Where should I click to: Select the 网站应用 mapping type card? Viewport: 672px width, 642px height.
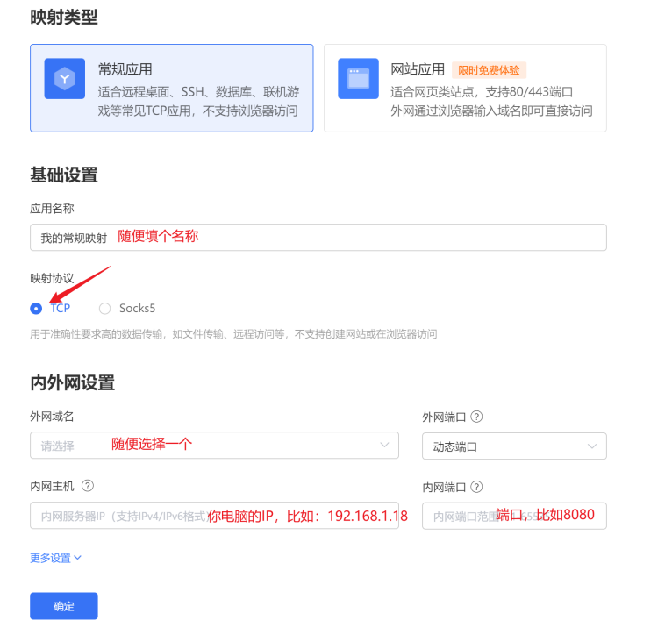pyautogui.click(x=465, y=88)
